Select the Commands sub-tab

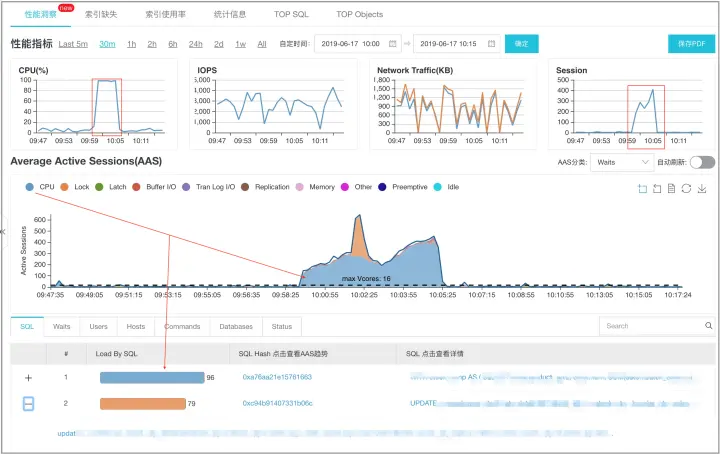tap(182, 326)
